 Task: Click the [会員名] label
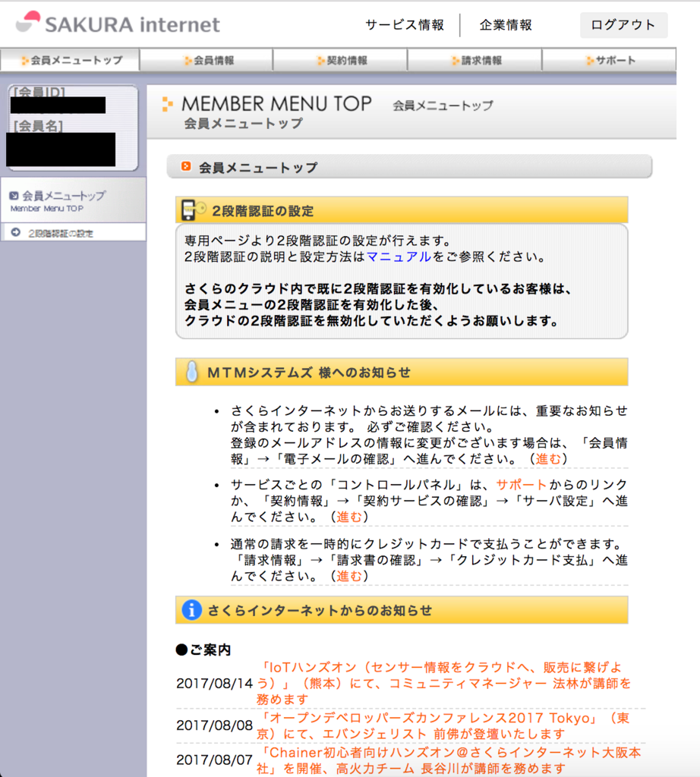[38, 126]
